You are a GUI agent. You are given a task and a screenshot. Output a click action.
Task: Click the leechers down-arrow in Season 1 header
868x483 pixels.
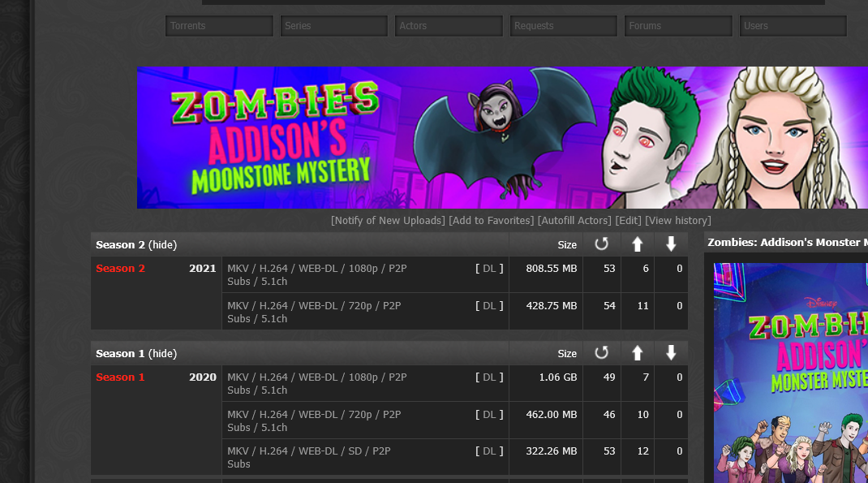[x=671, y=353]
